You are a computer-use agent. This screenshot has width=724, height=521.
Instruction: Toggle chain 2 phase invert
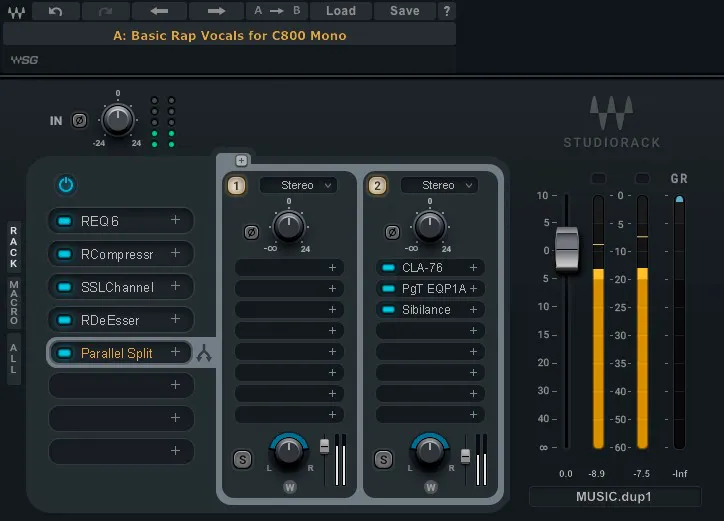coord(392,232)
